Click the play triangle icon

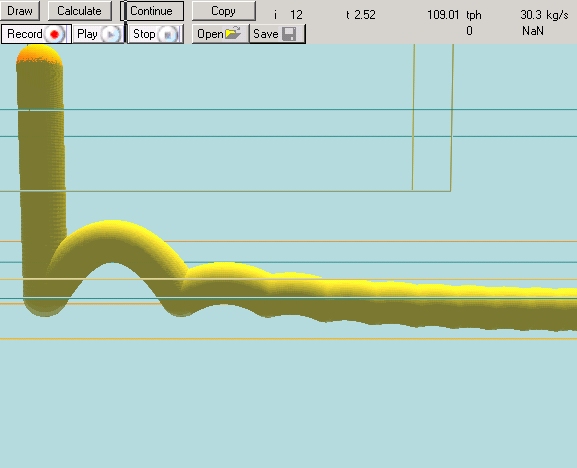110,34
